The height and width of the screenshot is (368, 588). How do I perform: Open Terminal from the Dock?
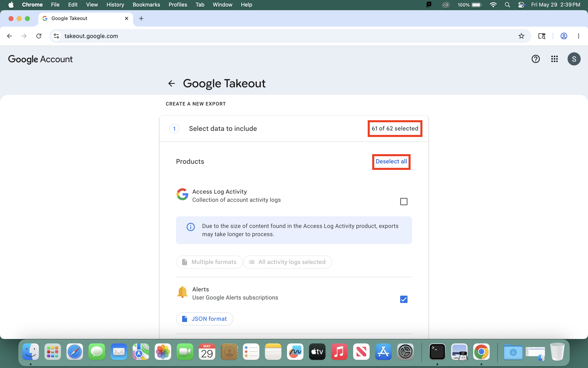[437, 352]
